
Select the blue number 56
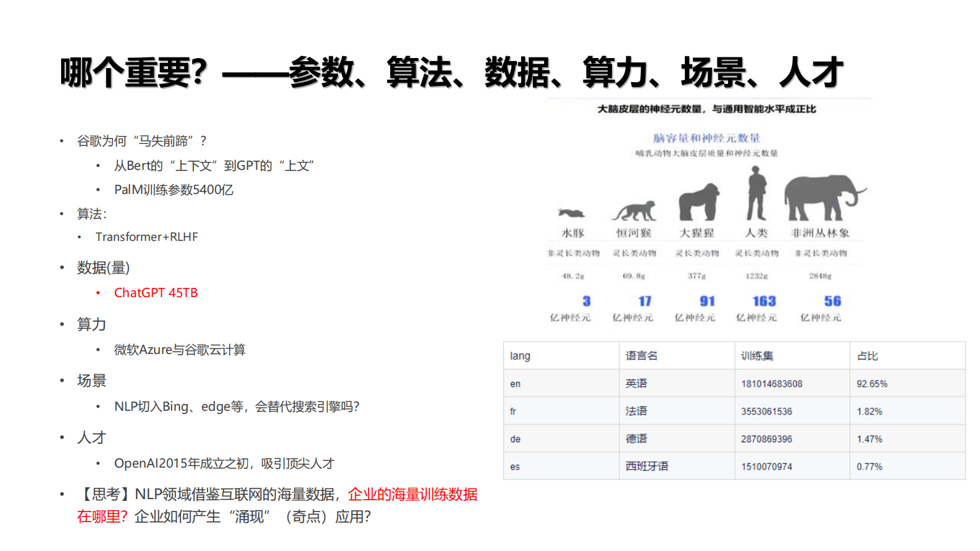tap(832, 301)
